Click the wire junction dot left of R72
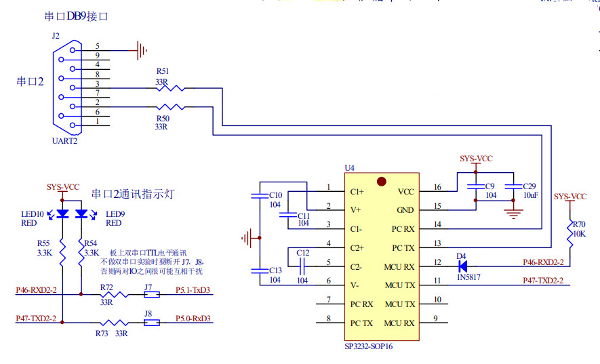Image resolution: width=600 pixels, height=364 pixels. (x=81, y=294)
